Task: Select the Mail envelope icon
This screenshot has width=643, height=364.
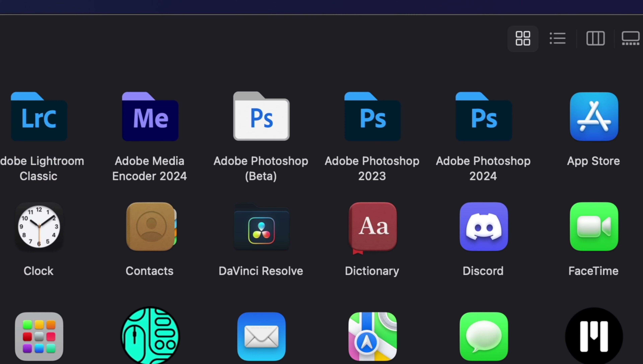Action: pyautogui.click(x=261, y=337)
